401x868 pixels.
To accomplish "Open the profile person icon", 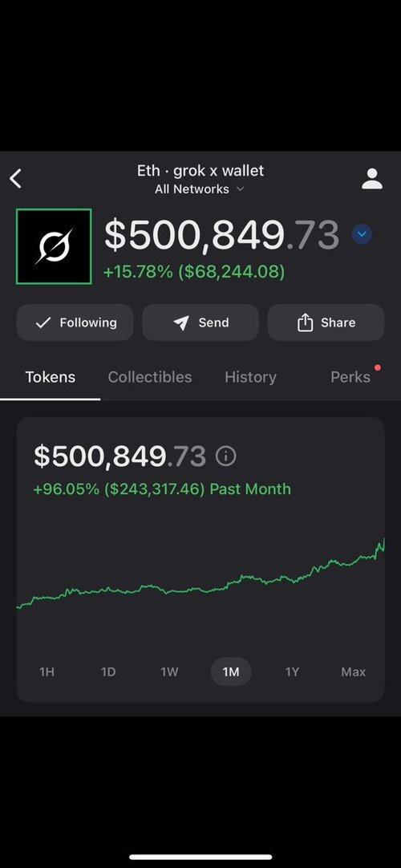I will pyautogui.click(x=371, y=179).
